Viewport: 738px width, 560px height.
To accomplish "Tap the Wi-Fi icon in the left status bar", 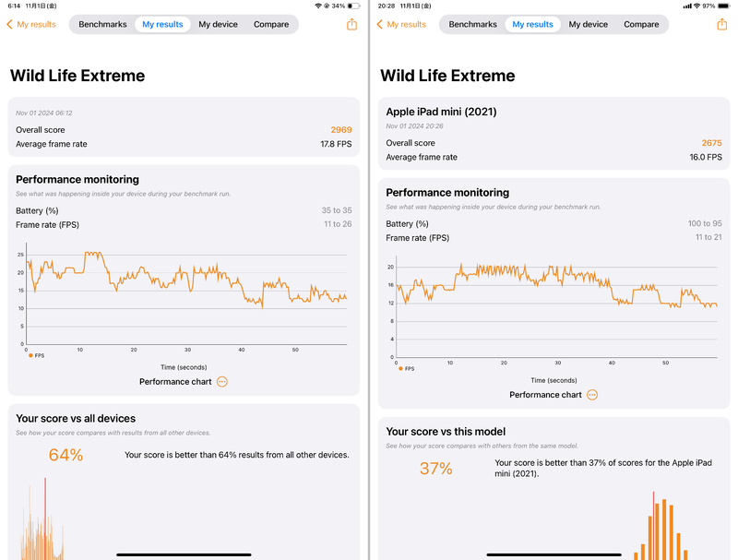I will click(x=318, y=6).
